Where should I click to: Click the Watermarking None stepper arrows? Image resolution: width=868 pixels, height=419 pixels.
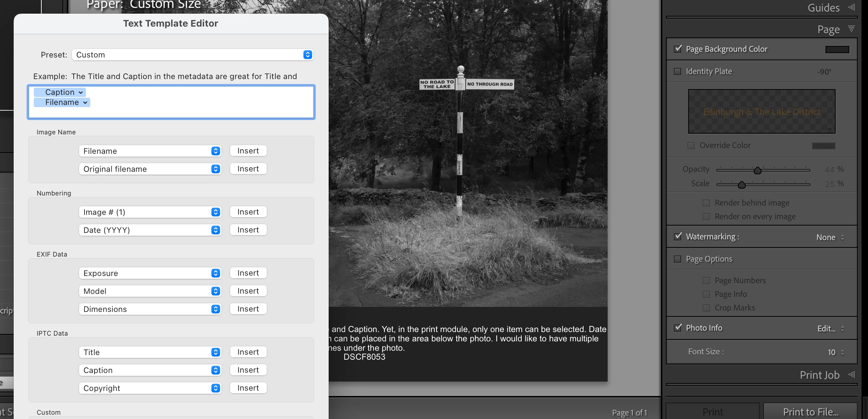pyautogui.click(x=842, y=237)
